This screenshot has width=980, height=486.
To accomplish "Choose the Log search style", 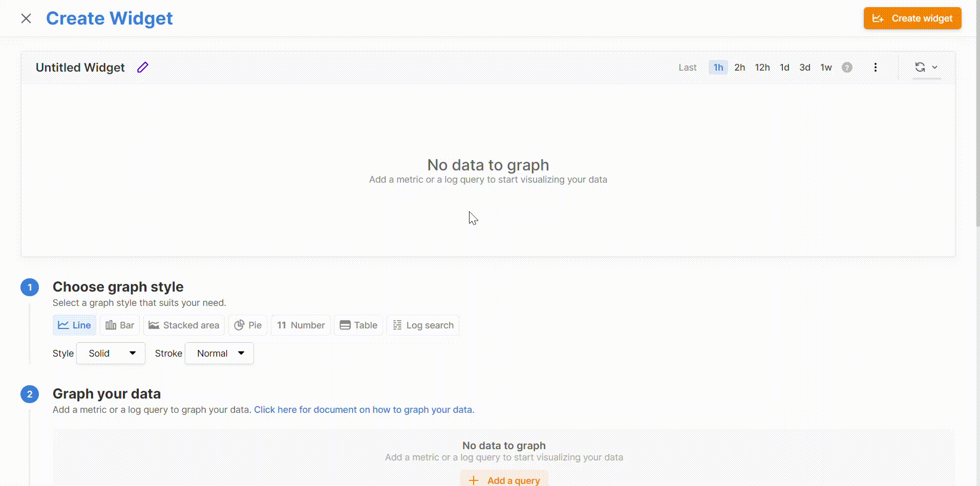I will (x=423, y=325).
